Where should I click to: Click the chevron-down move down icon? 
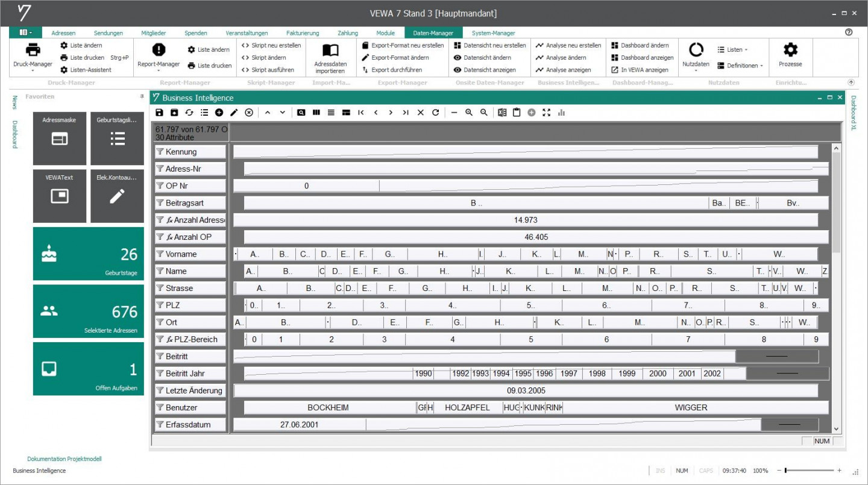[x=282, y=112]
